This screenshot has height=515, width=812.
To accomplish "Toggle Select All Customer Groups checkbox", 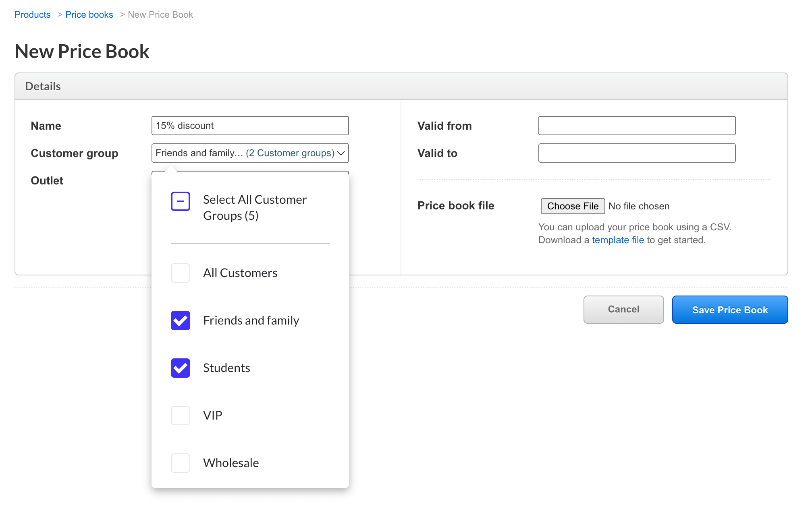I will [180, 201].
